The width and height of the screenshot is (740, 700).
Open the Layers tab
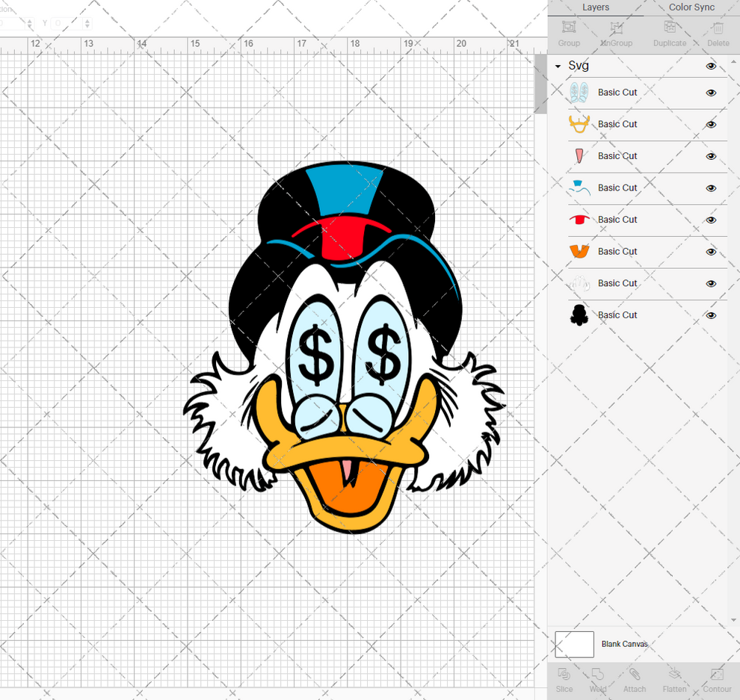pos(596,7)
